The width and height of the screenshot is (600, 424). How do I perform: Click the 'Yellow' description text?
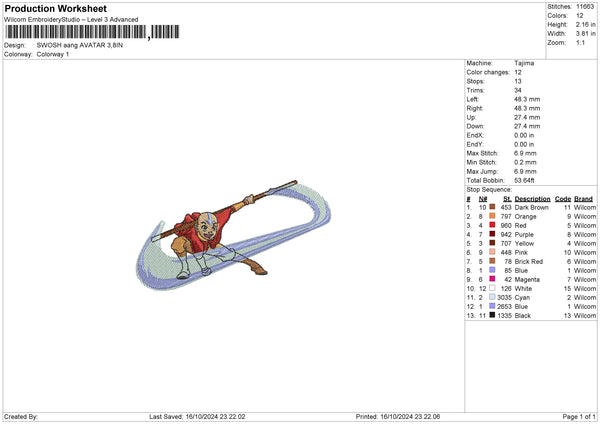click(x=524, y=243)
